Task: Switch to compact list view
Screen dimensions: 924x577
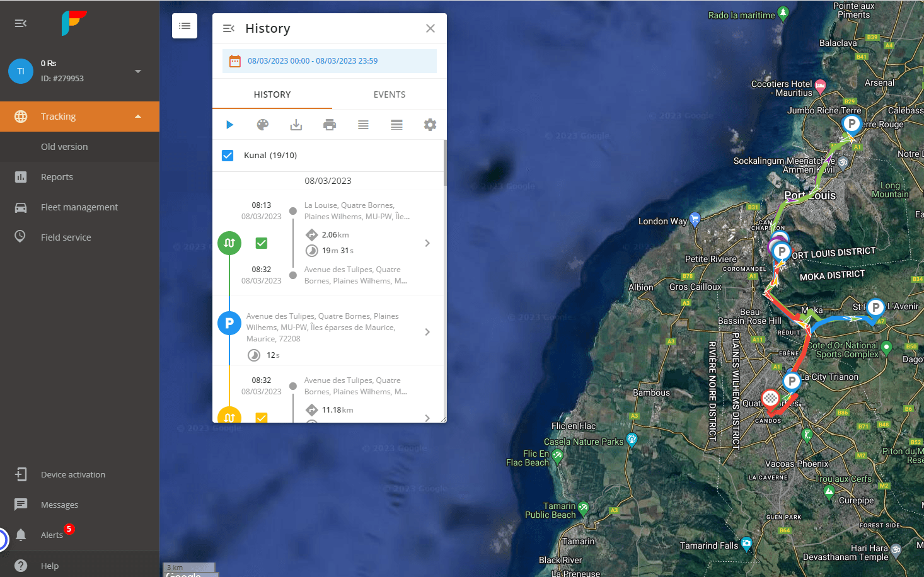Action: pos(363,125)
